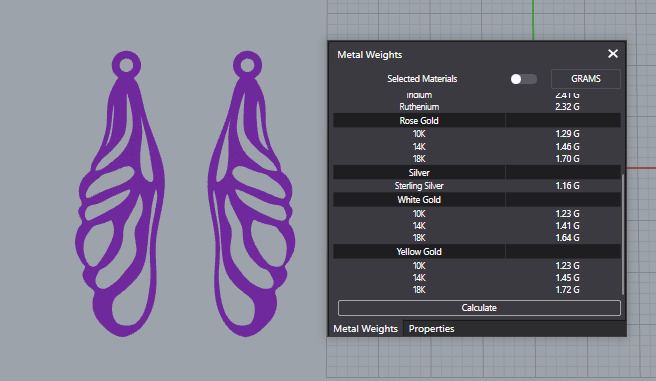The image size is (656, 381).
Task: Click Rose Gold 1.29 G value
Action: [567, 134]
